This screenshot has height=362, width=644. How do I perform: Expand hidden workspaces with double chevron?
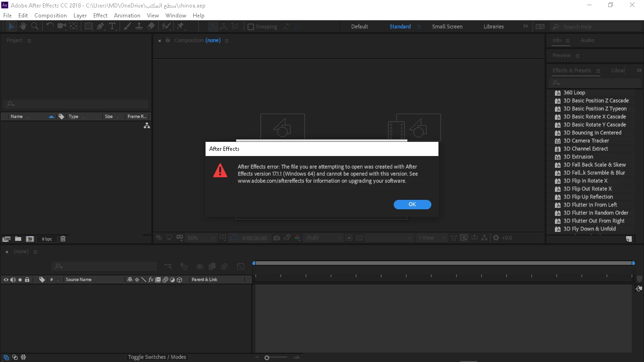tap(526, 26)
